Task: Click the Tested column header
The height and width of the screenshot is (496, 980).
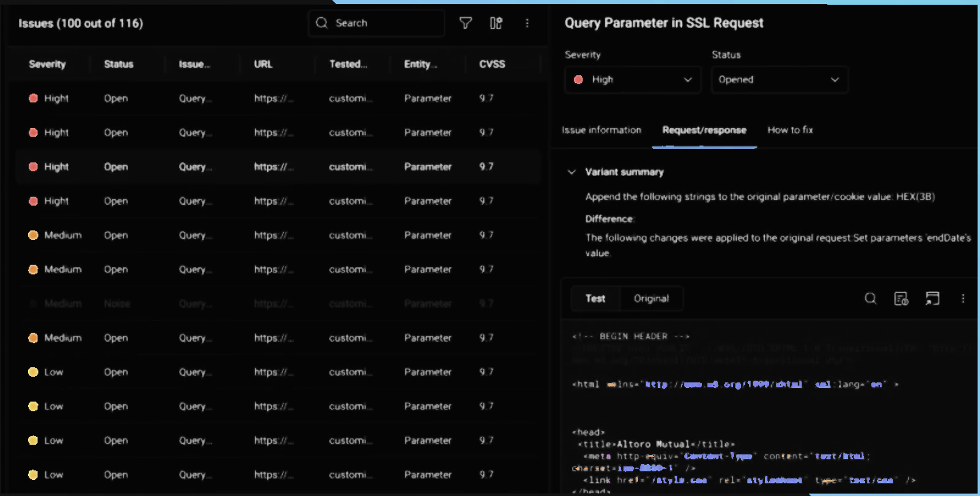Action: click(349, 64)
